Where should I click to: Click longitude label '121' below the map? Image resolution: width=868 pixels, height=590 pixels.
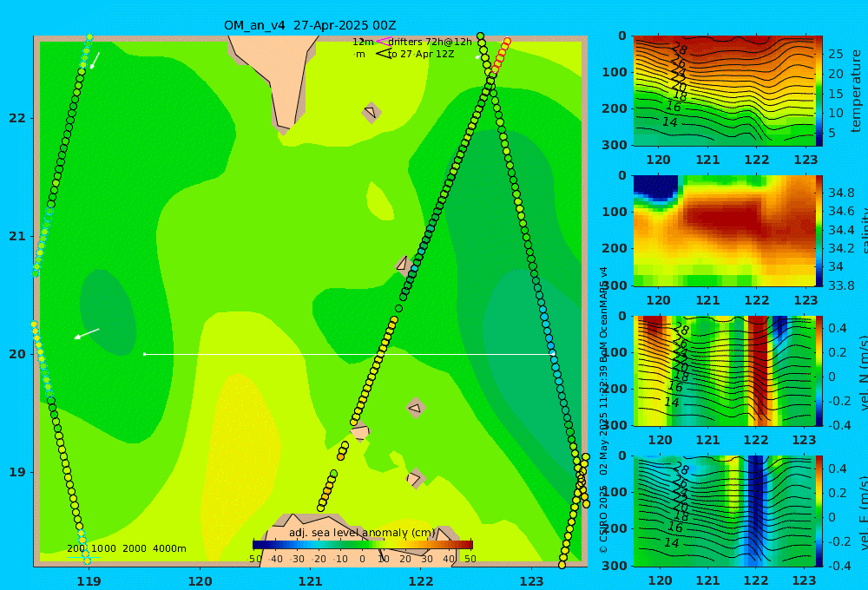pyautogui.click(x=311, y=581)
